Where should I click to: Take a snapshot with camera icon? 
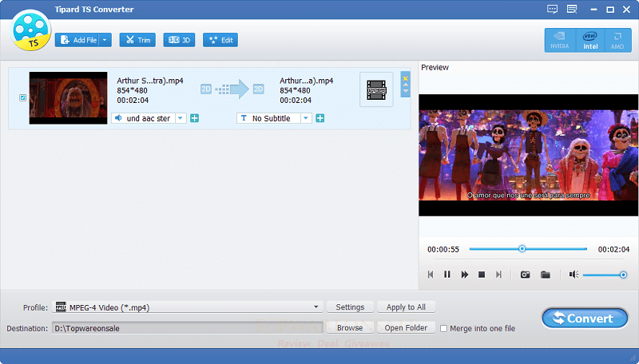pyautogui.click(x=526, y=275)
